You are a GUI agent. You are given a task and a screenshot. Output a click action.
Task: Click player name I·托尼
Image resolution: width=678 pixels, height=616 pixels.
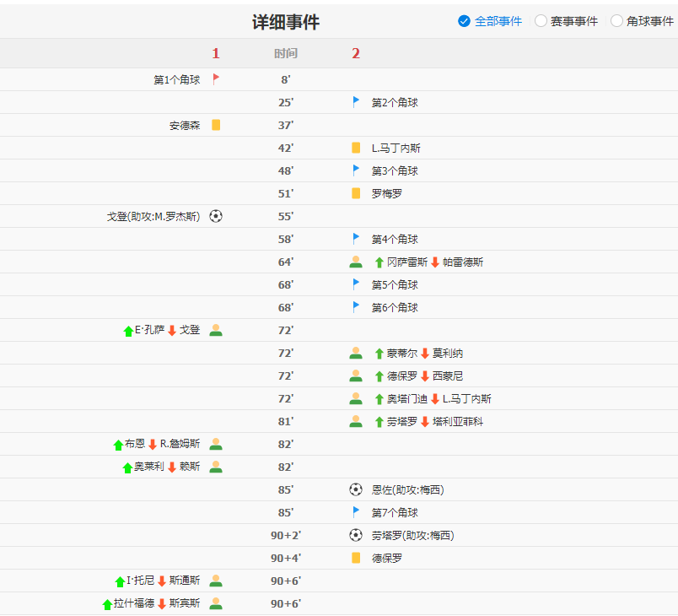point(140,581)
